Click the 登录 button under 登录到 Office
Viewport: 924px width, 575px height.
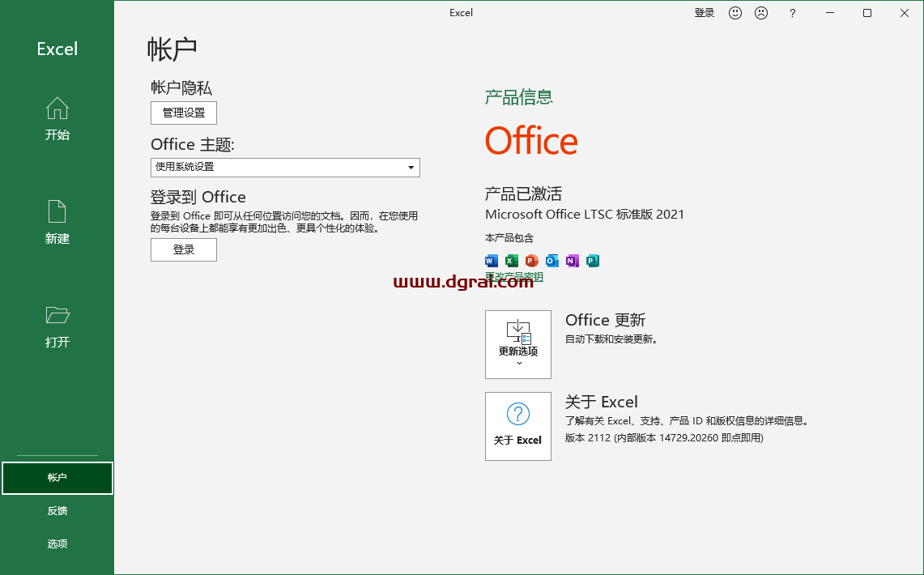coord(183,249)
